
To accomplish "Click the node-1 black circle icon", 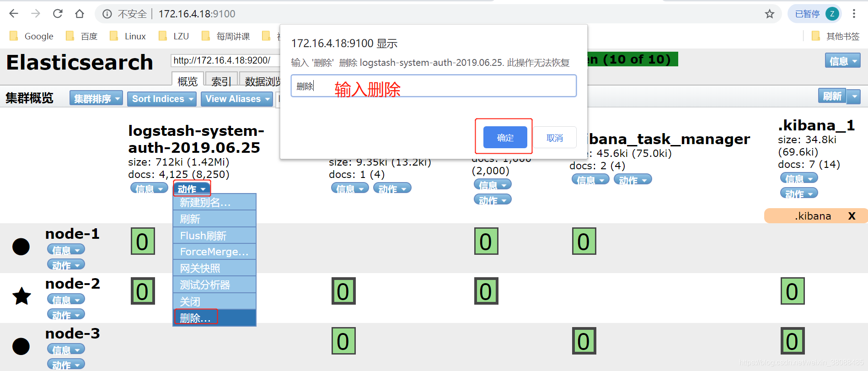I will [21, 247].
